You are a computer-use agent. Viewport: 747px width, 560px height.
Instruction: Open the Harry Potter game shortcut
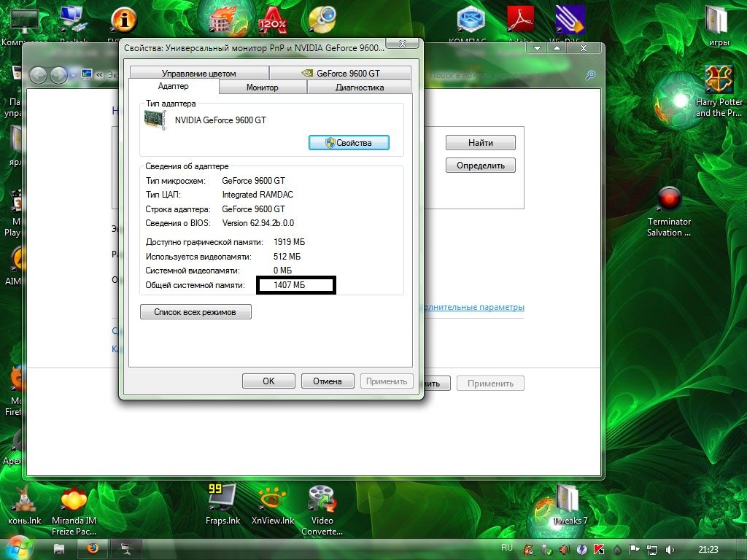tap(719, 80)
